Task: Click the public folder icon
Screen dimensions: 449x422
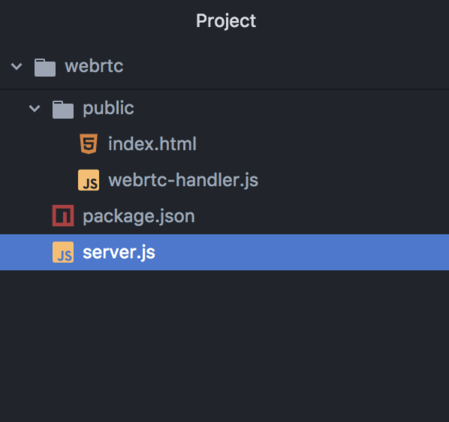Action: coord(63,110)
